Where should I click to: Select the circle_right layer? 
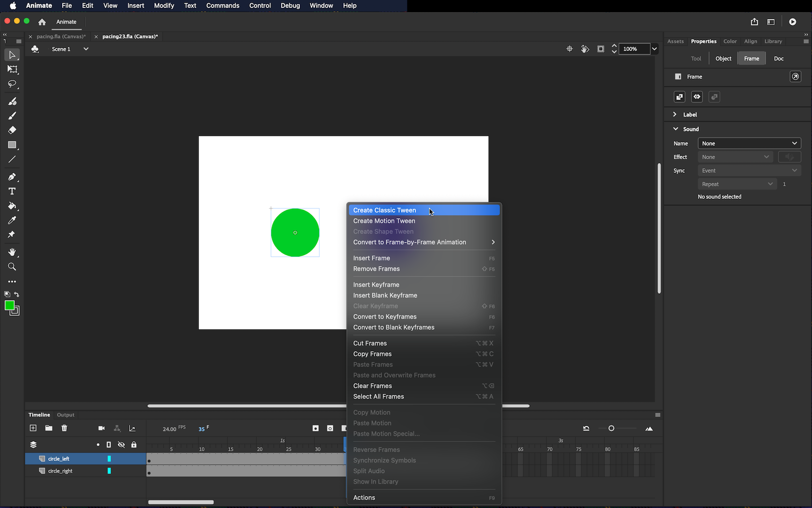pyautogui.click(x=60, y=471)
